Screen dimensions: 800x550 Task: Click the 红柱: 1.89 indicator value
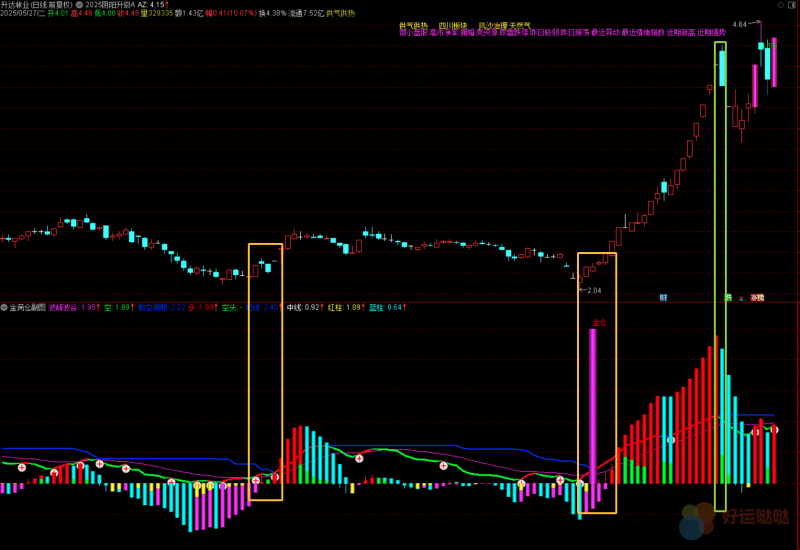345,308
